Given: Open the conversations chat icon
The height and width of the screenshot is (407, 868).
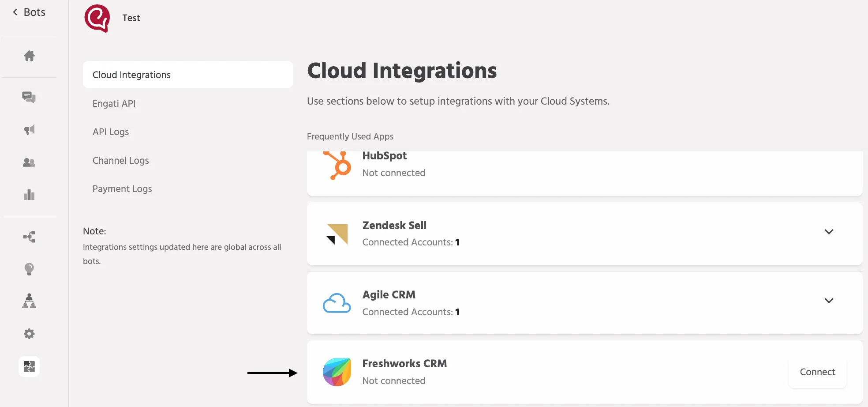Looking at the screenshot, I should 29,97.
